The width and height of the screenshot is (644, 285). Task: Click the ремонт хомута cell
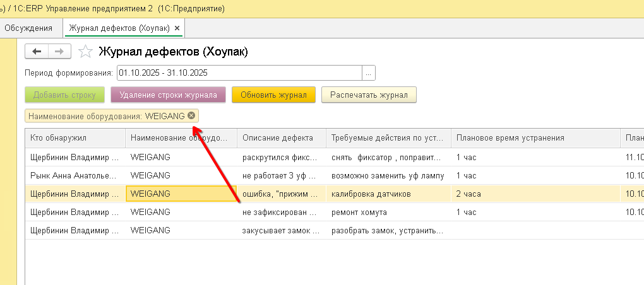tap(388, 212)
